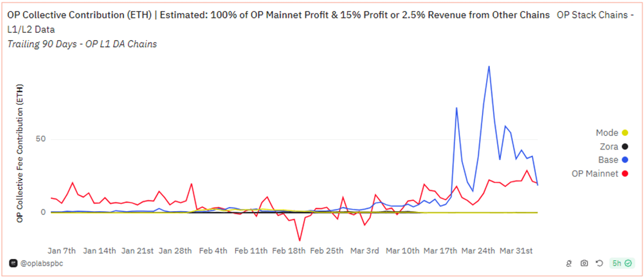Click the Mar 10th axis label
The height and width of the screenshot is (279, 644).
click(x=403, y=251)
